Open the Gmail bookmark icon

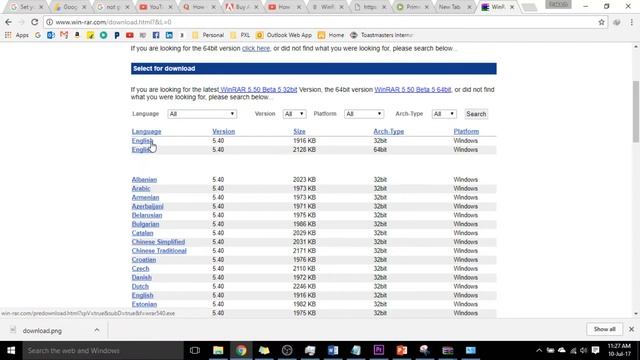tap(64, 36)
